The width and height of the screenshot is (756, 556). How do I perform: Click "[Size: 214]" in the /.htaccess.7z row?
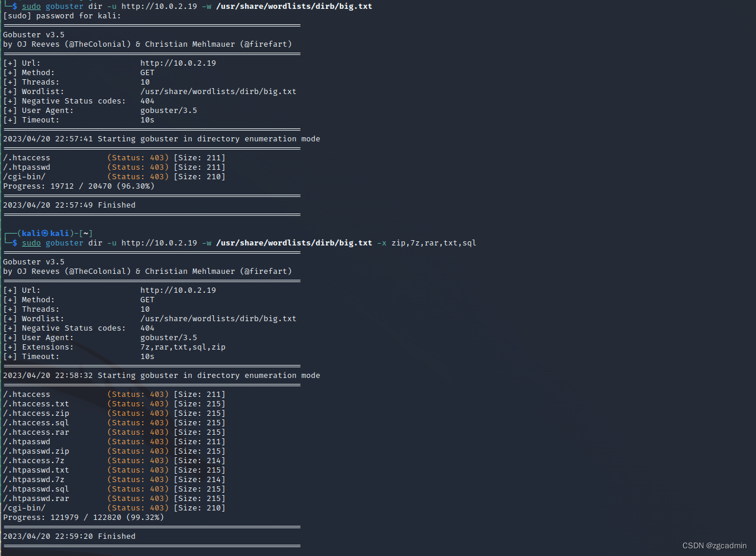coord(200,461)
